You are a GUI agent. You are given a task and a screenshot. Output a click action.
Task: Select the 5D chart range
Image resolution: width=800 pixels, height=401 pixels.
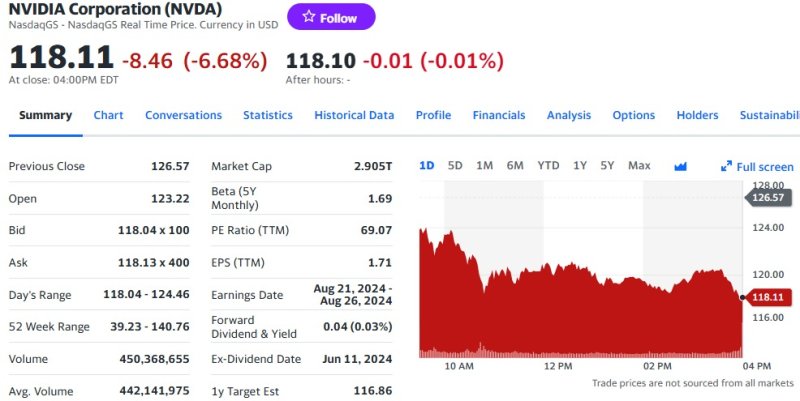coord(455,166)
